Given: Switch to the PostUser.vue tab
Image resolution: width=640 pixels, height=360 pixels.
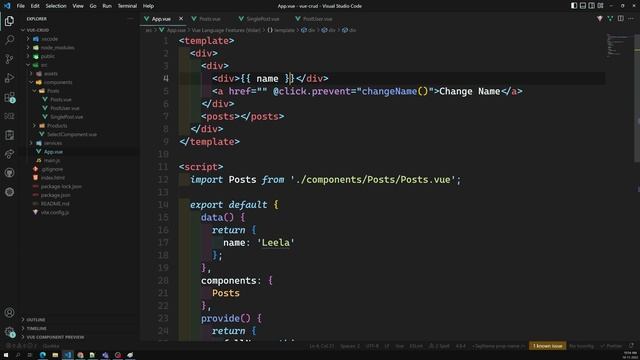Looking at the screenshot, I should coord(317,19).
